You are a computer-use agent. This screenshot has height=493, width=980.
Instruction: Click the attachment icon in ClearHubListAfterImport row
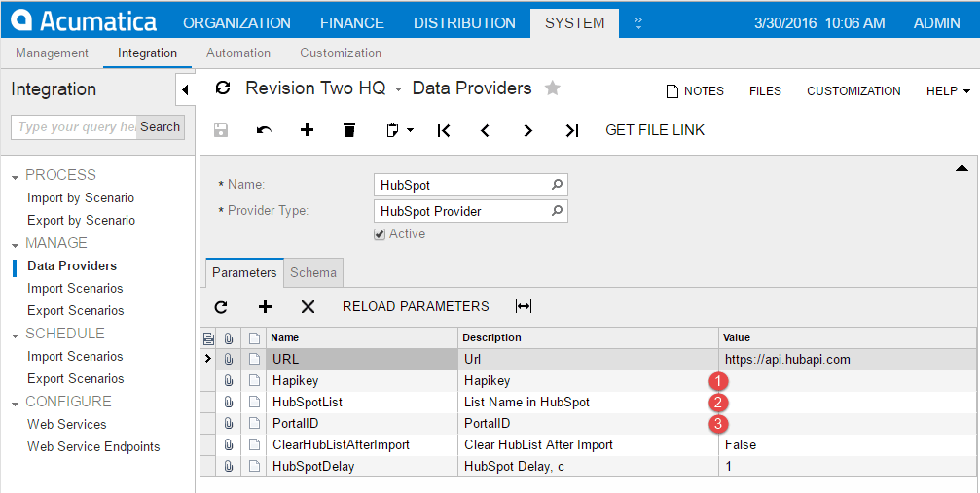(x=229, y=445)
